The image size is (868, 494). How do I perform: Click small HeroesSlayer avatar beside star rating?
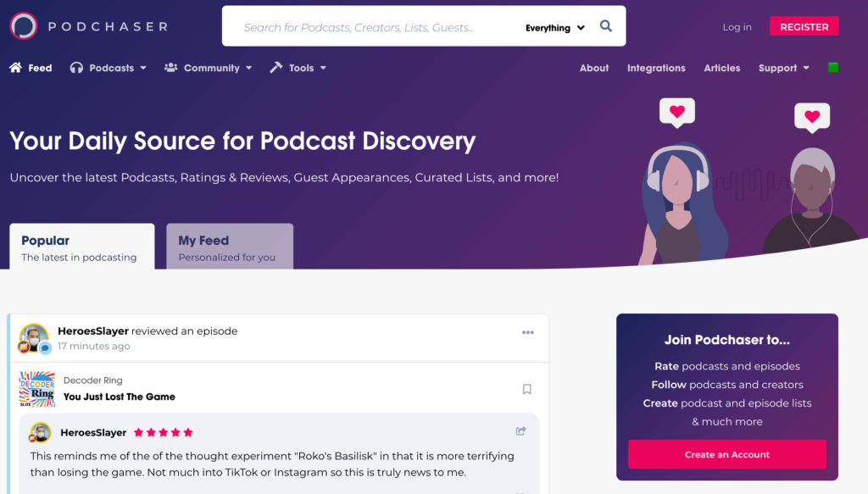[x=41, y=432]
